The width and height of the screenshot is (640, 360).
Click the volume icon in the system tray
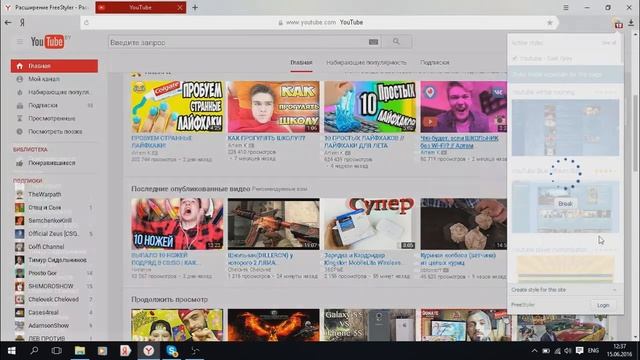[568, 351]
